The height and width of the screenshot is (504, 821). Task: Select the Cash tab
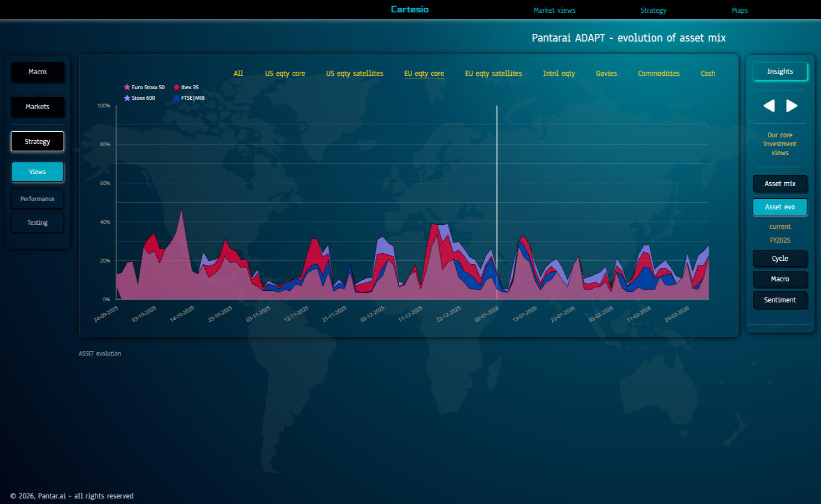pos(707,74)
